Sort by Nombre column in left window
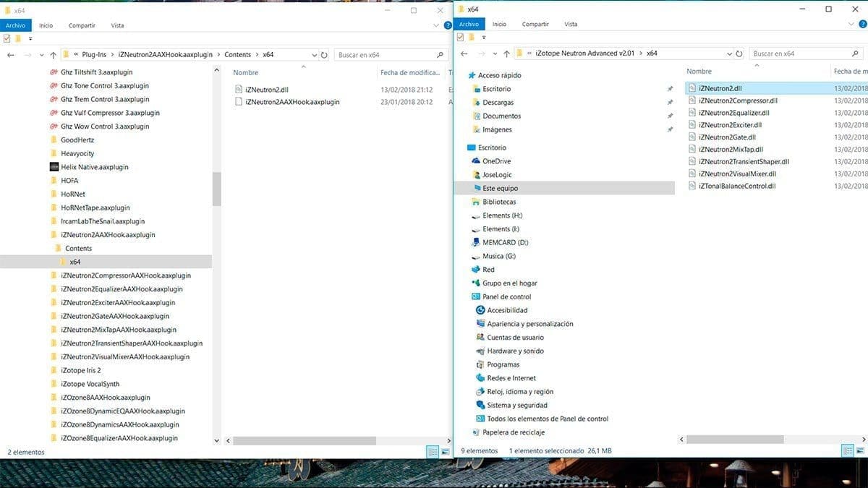This screenshot has width=868, height=488. 246,72
